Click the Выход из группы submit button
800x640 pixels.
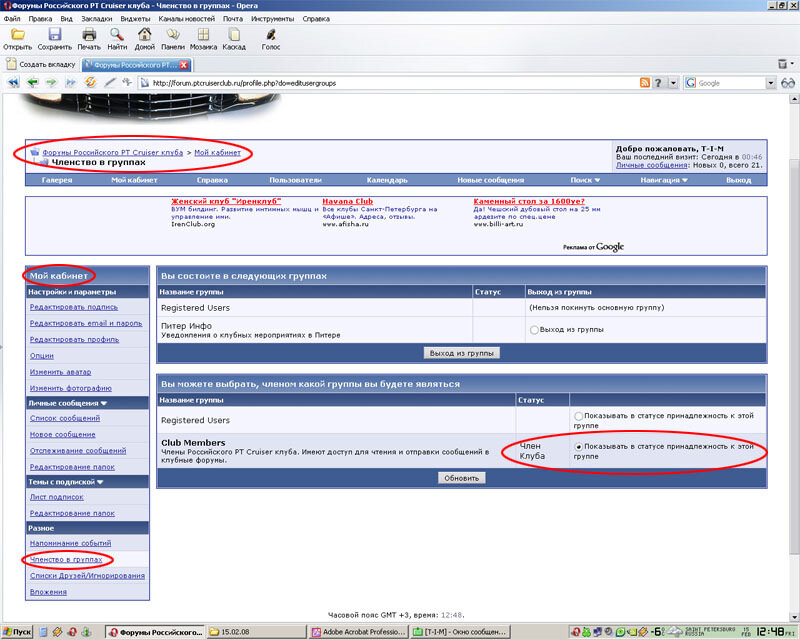point(462,353)
